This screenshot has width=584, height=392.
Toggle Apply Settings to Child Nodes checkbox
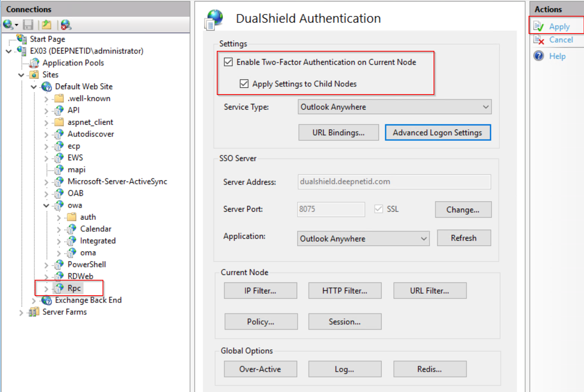[x=244, y=84]
